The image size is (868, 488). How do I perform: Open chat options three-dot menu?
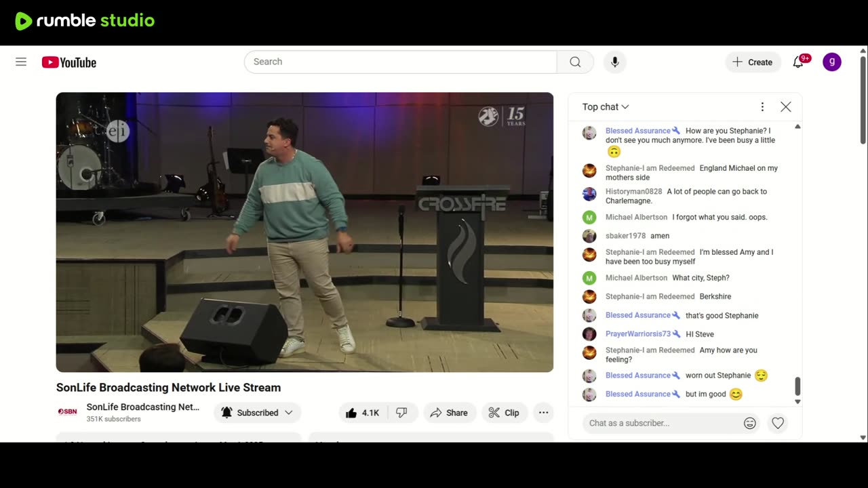(x=762, y=106)
